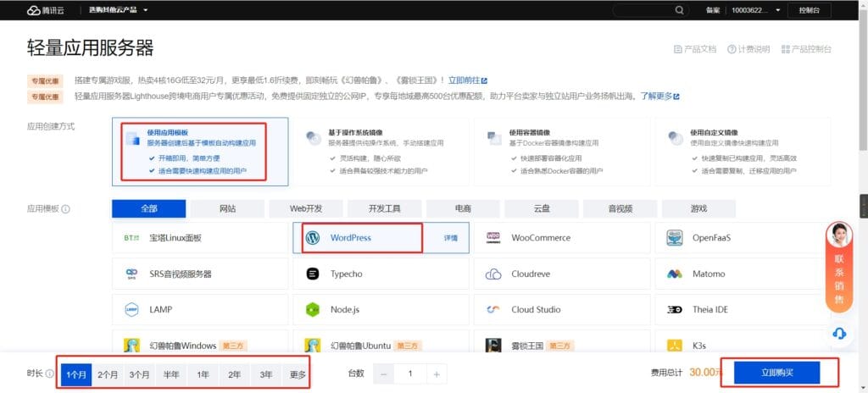Click the K3s logo icon
Screen dimensions: 868x393
pos(674,346)
